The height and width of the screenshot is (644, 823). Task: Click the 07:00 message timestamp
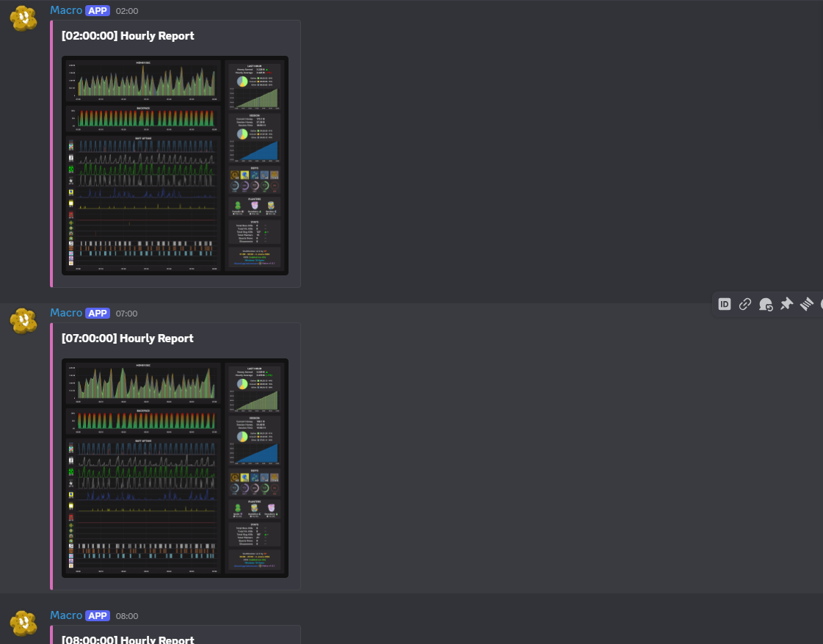point(126,314)
